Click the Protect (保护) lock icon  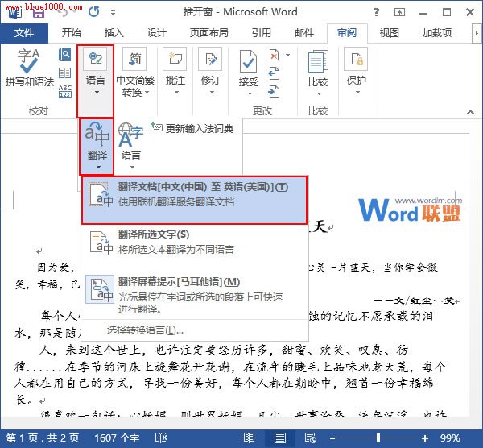coord(357,58)
